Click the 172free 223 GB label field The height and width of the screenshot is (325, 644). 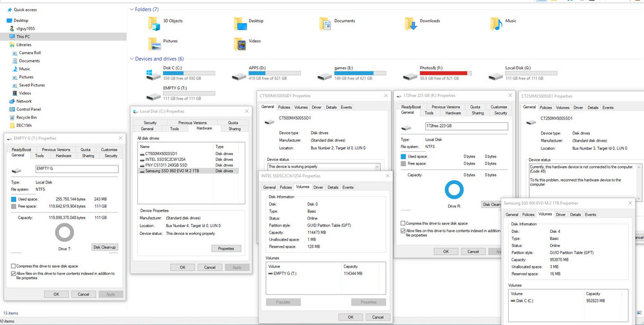point(466,126)
